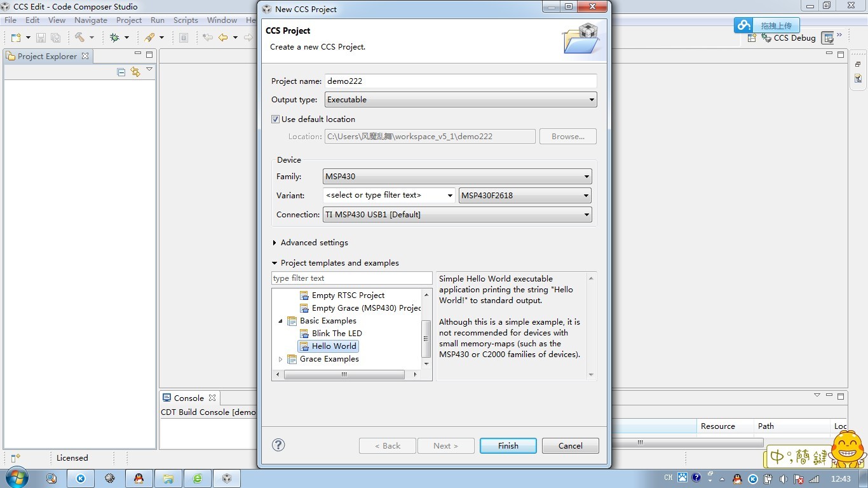
Task: Click the hammer Build icon in main toolbar
Action: point(79,37)
